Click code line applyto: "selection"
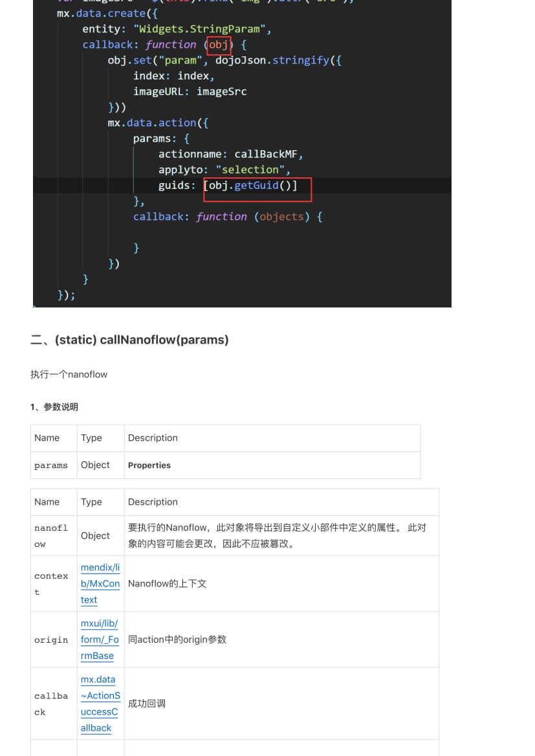 (224, 170)
